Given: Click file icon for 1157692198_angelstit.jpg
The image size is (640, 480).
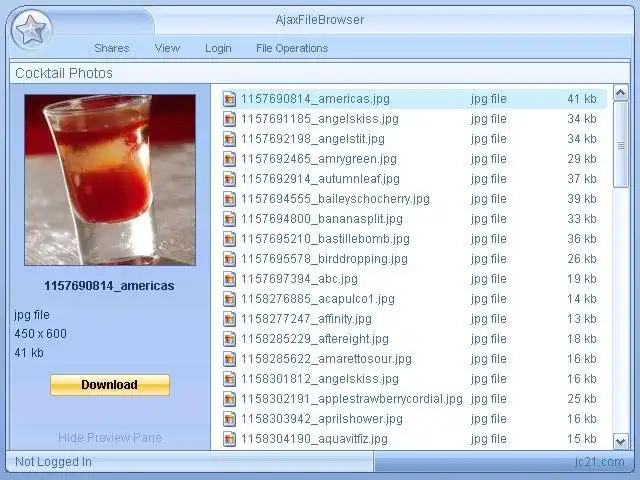Looking at the screenshot, I should click(x=229, y=139).
